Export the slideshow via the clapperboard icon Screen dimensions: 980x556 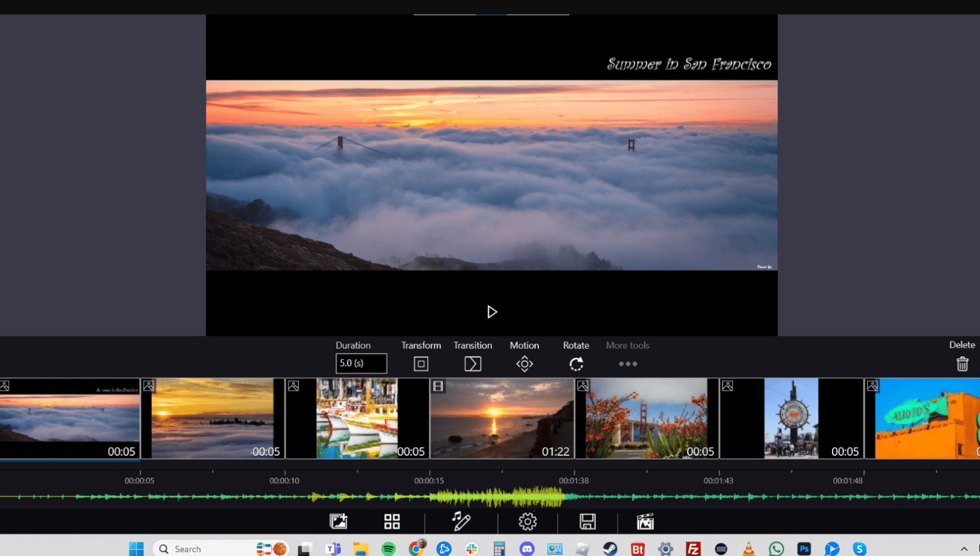point(644,522)
